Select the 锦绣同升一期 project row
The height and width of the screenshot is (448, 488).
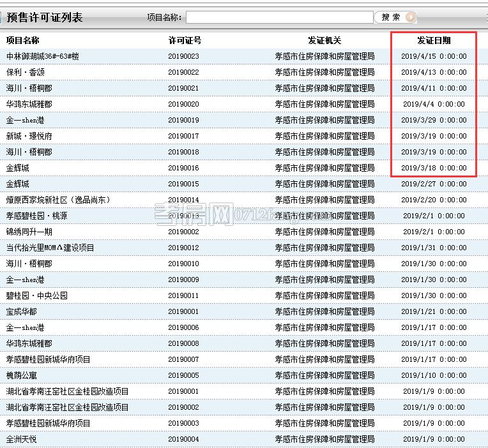coord(29,232)
